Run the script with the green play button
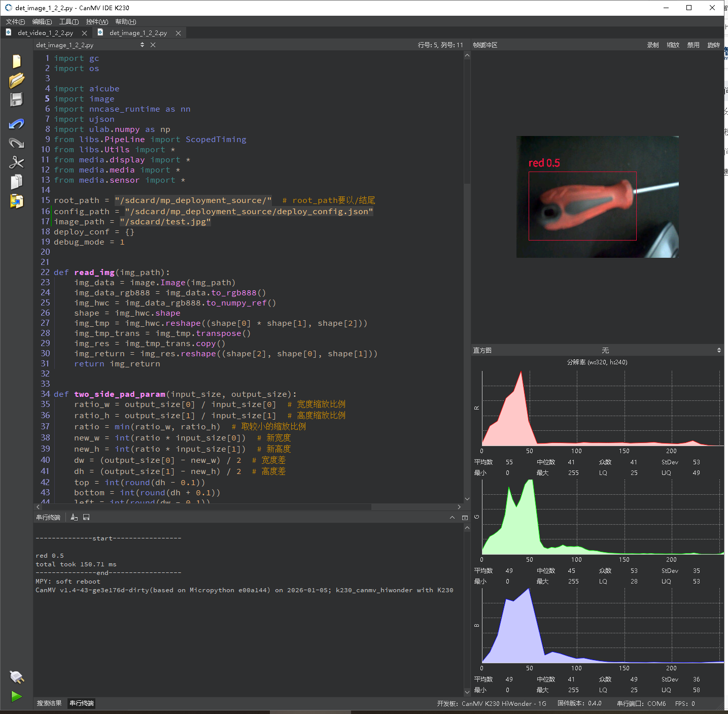Screen dimensions: 728x714 click(x=16, y=696)
